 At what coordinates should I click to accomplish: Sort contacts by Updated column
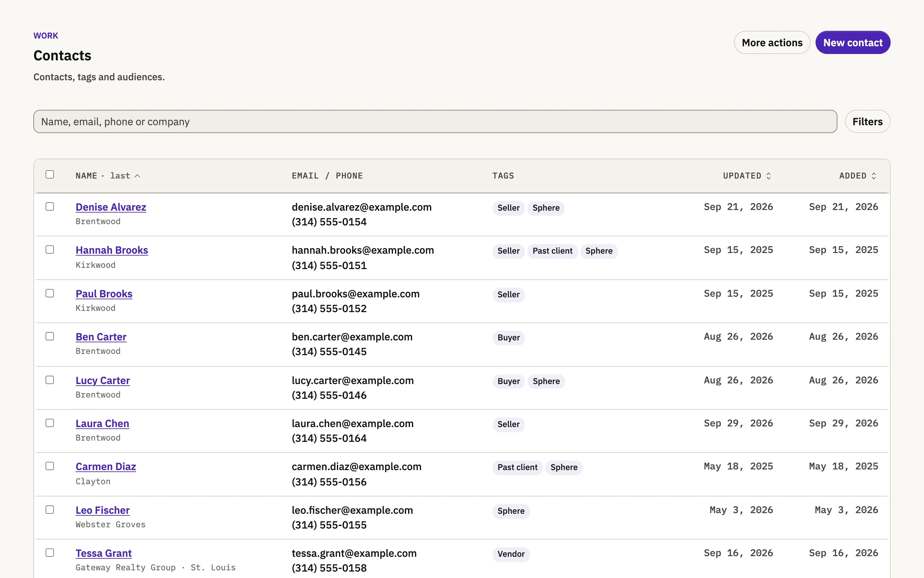coord(747,176)
